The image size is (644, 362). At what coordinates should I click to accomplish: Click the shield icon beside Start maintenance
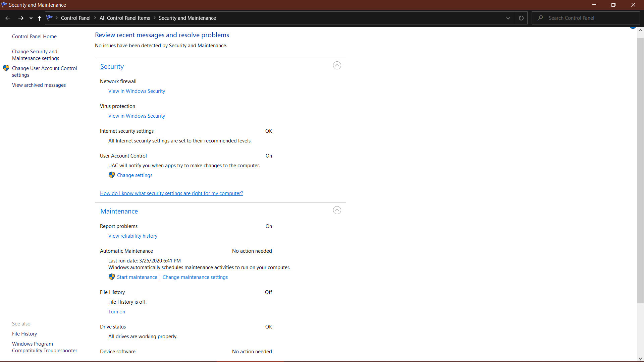tap(112, 277)
